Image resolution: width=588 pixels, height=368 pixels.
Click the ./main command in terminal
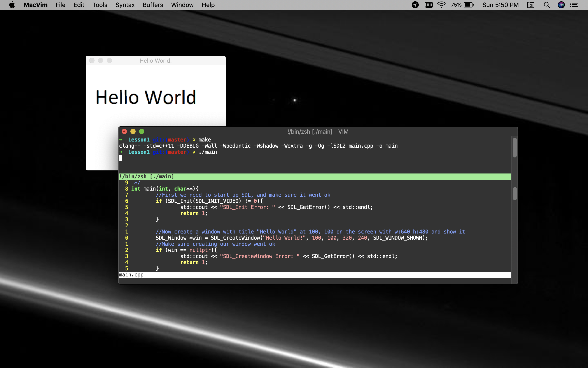pos(208,152)
